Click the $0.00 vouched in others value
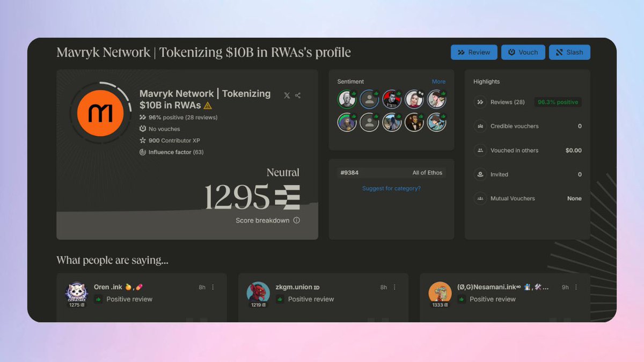Screen dimensions: 644x362 point(574,150)
